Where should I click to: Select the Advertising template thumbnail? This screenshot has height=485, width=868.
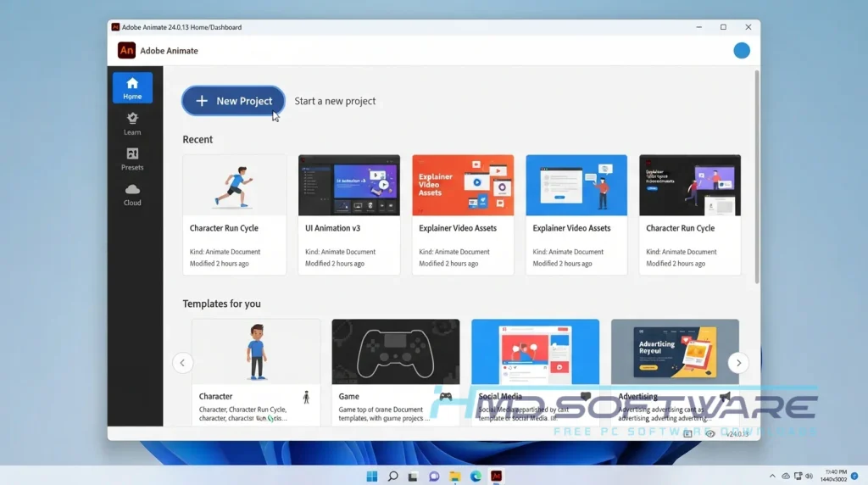pos(675,352)
